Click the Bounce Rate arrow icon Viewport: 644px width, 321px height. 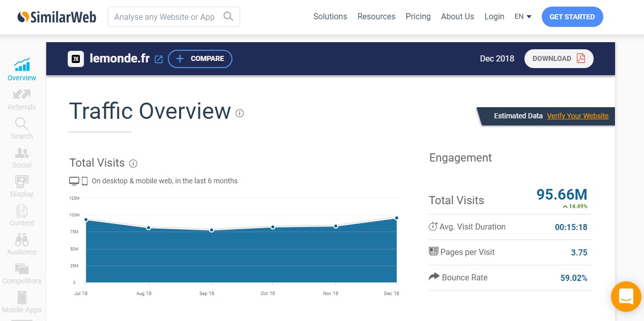(x=434, y=277)
